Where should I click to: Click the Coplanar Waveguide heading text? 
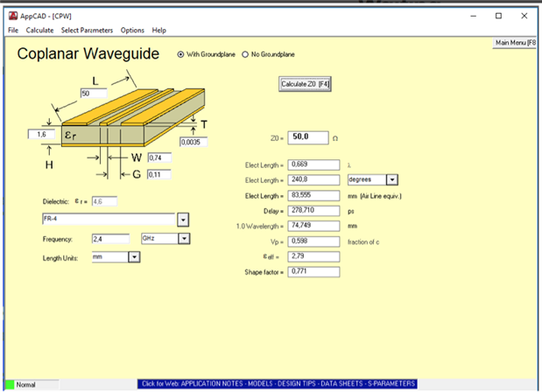(x=88, y=54)
